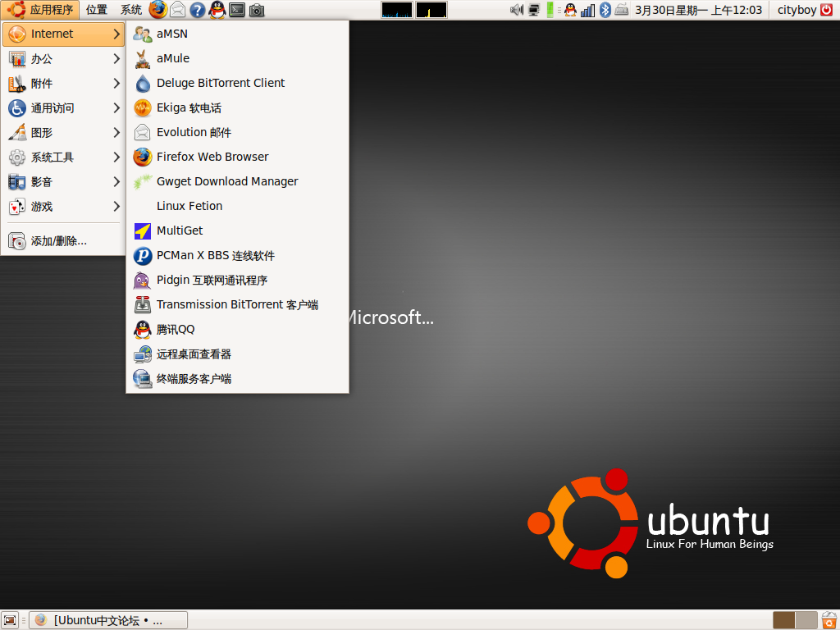Launch aMSN from the Internet menu
This screenshot has width=840, height=630.
pyautogui.click(x=237, y=34)
